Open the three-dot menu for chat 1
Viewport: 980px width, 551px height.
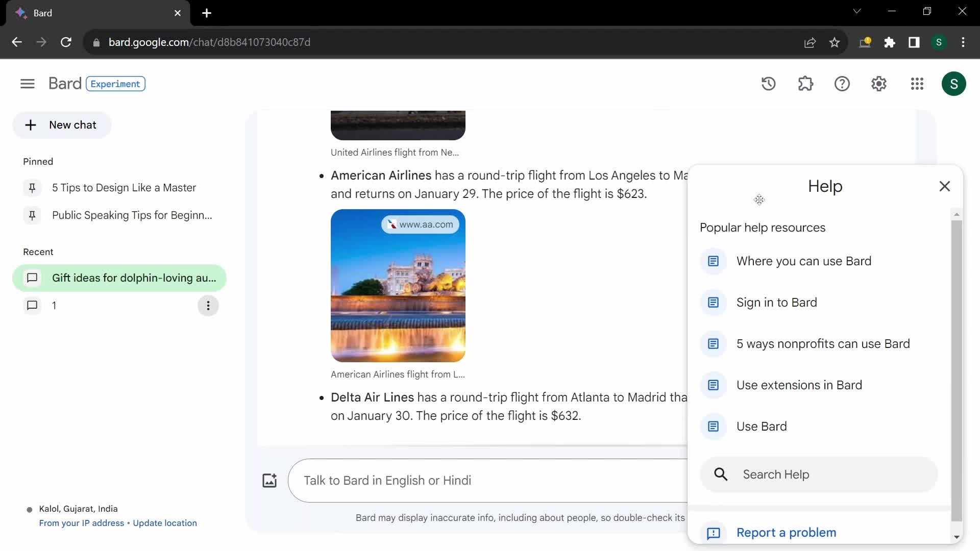[x=207, y=305]
